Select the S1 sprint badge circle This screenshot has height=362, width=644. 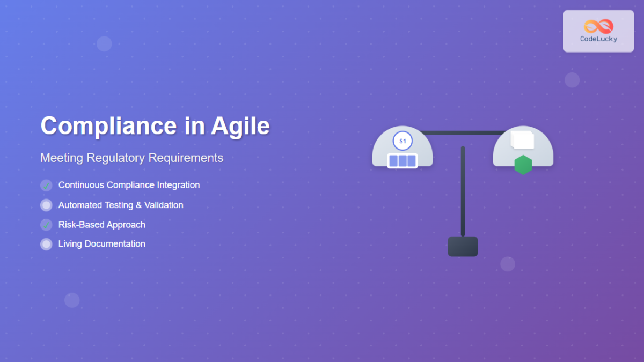(x=402, y=141)
